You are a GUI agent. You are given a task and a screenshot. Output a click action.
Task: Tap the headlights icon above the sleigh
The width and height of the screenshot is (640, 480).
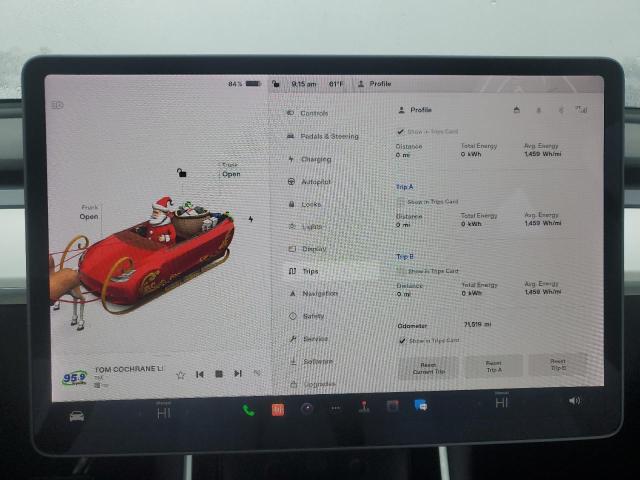(x=57, y=105)
